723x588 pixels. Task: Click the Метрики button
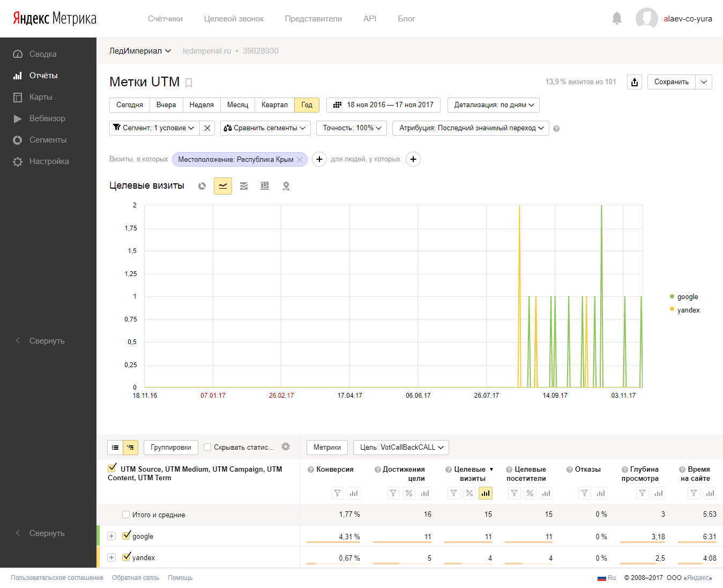[327, 448]
